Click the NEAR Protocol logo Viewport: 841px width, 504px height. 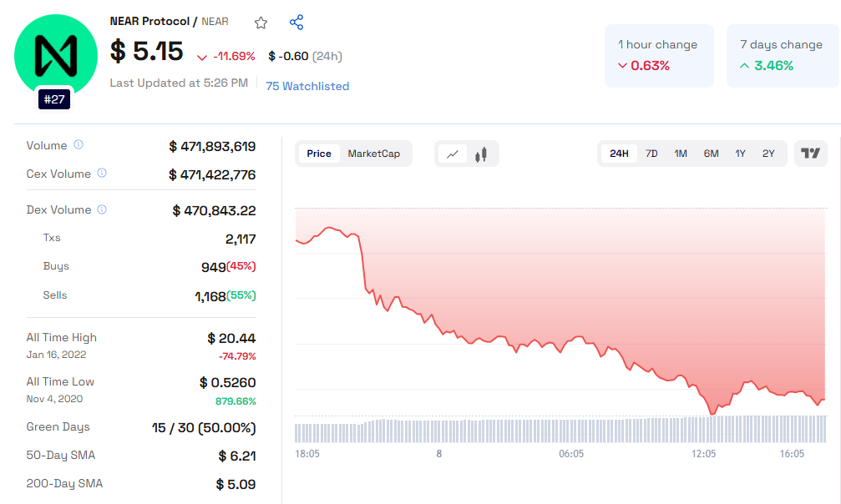point(56,55)
